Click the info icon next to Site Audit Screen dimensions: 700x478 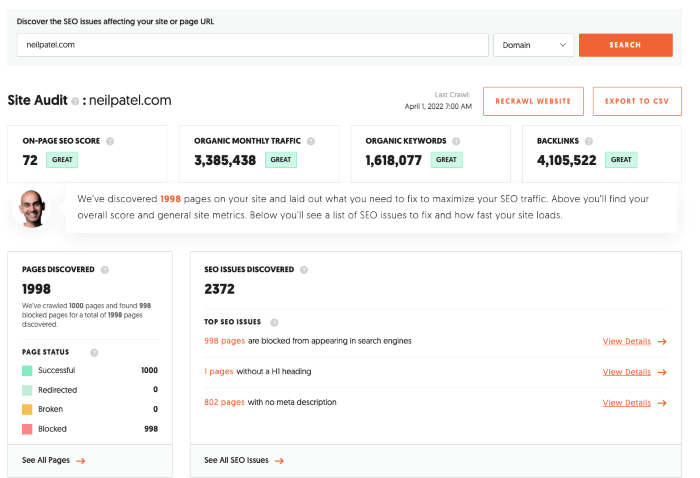pos(75,101)
